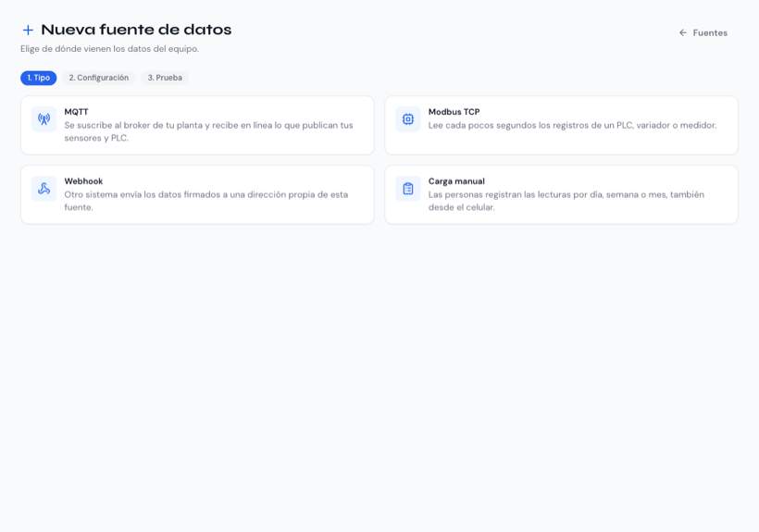The image size is (759, 532).
Task: Click the Webhook icon
Action: pos(44,188)
